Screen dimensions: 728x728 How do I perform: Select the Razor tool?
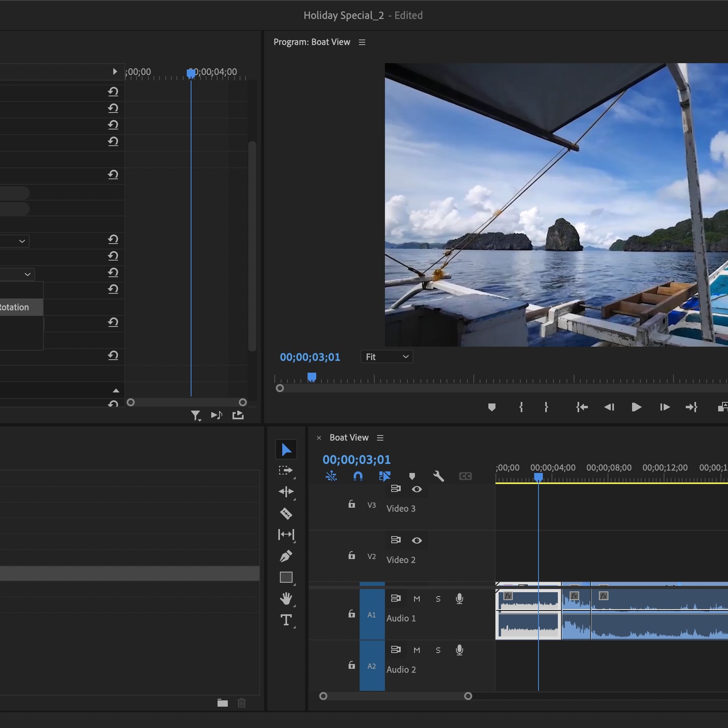point(286,513)
